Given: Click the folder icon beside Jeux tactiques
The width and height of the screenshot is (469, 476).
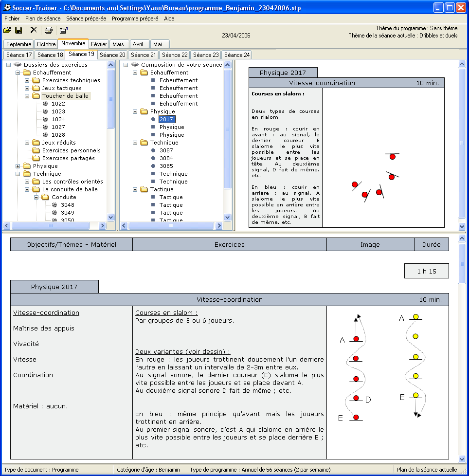Looking at the screenshot, I should click(x=36, y=88).
